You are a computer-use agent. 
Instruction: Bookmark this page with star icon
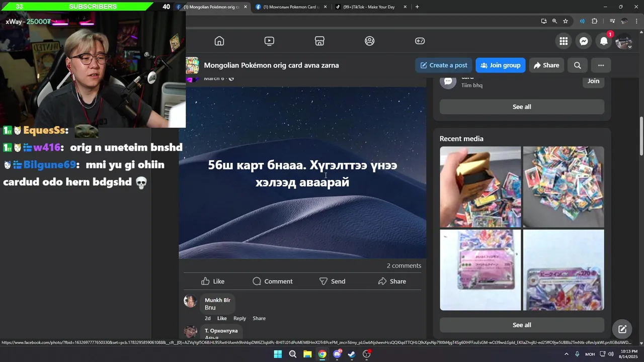[566, 21]
